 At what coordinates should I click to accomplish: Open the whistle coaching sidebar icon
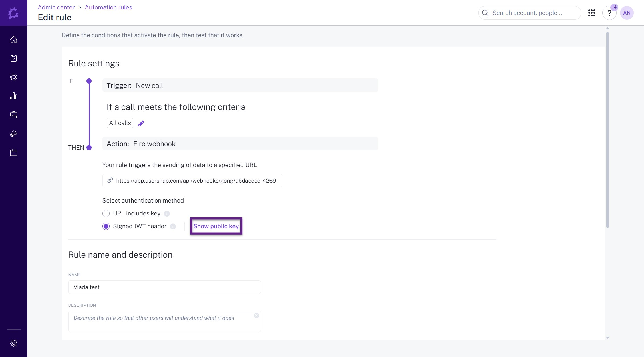pos(14,134)
